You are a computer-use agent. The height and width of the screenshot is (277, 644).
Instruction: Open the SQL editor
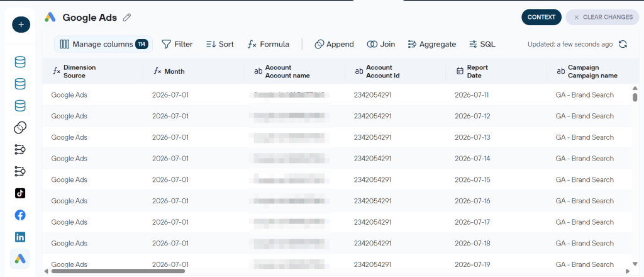(x=482, y=45)
